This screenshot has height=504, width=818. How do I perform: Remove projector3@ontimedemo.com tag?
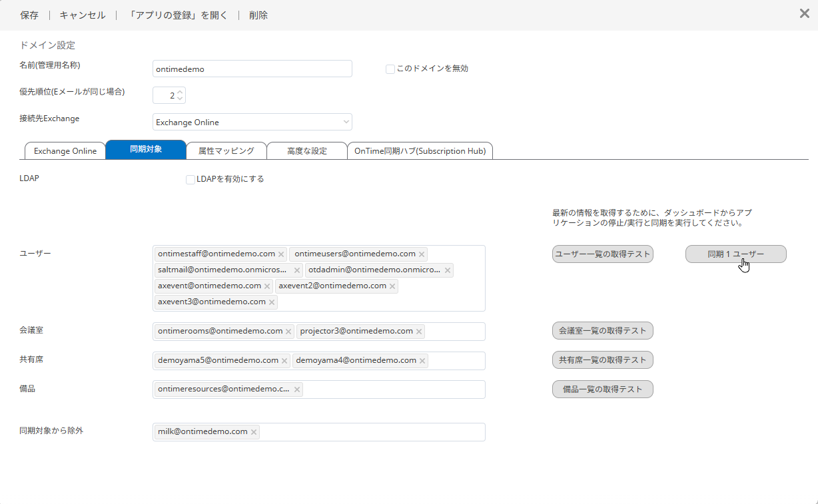point(419,332)
